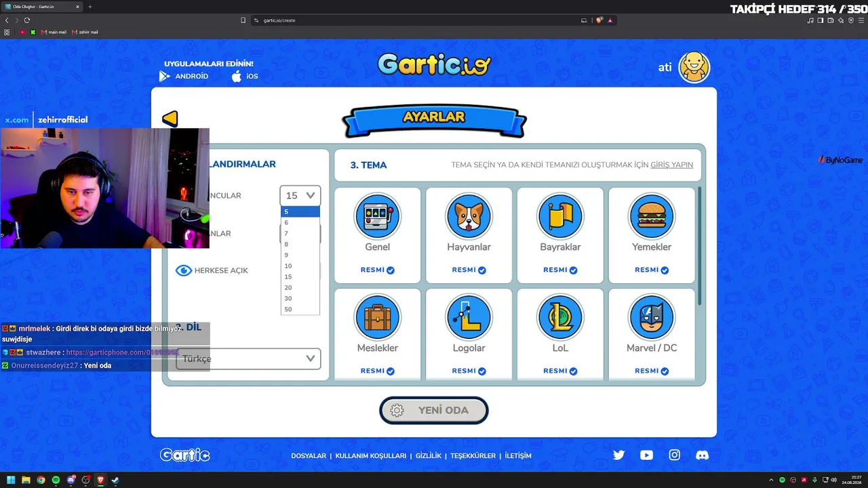This screenshot has height=488, width=868.
Task: Select the Yemekler theme burger icon
Action: pyautogui.click(x=652, y=216)
